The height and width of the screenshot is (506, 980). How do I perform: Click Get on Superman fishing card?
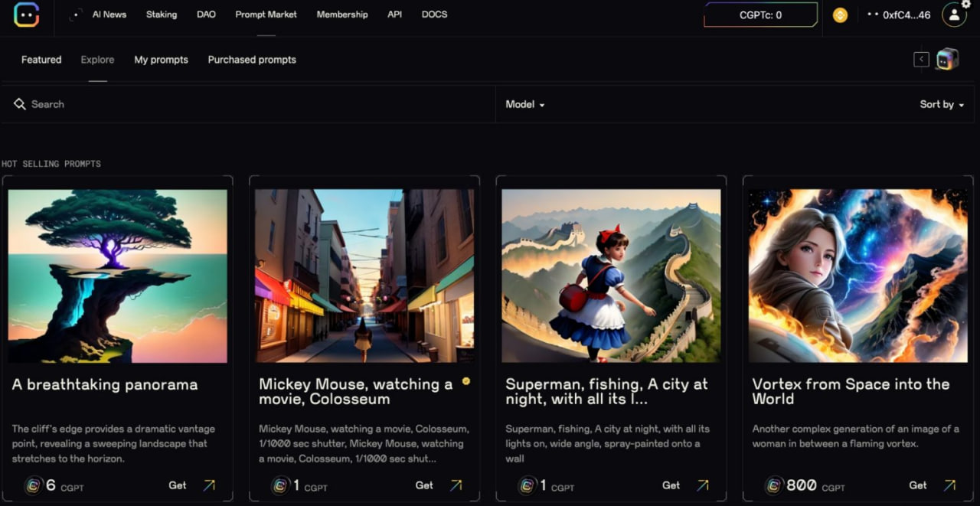point(671,485)
